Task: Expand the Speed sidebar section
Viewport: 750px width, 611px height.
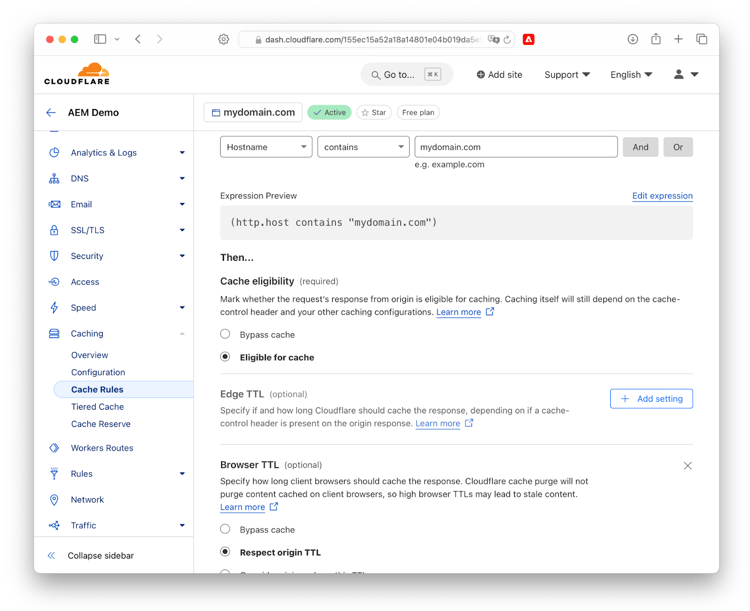Action: [182, 308]
